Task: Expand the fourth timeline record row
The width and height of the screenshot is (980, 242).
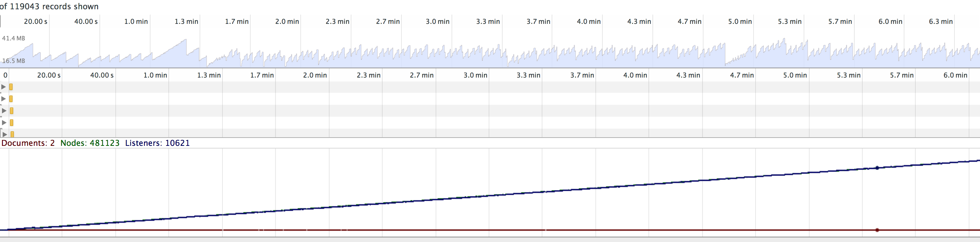Action: 4,123
